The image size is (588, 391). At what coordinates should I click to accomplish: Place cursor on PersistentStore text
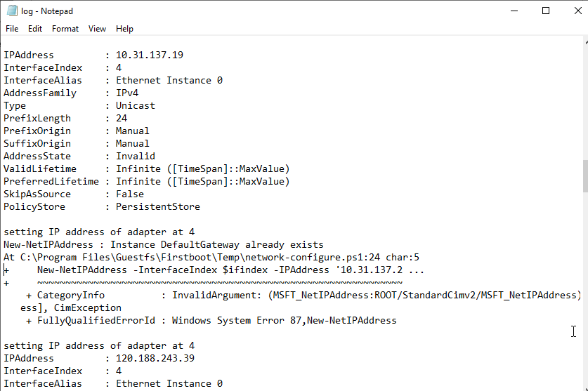click(x=157, y=206)
